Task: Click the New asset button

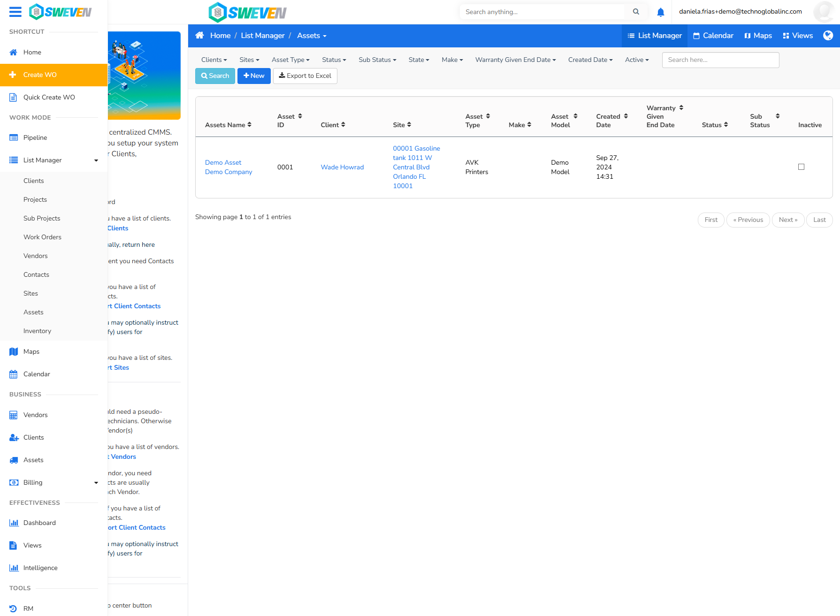Action: (x=254, y=76)
